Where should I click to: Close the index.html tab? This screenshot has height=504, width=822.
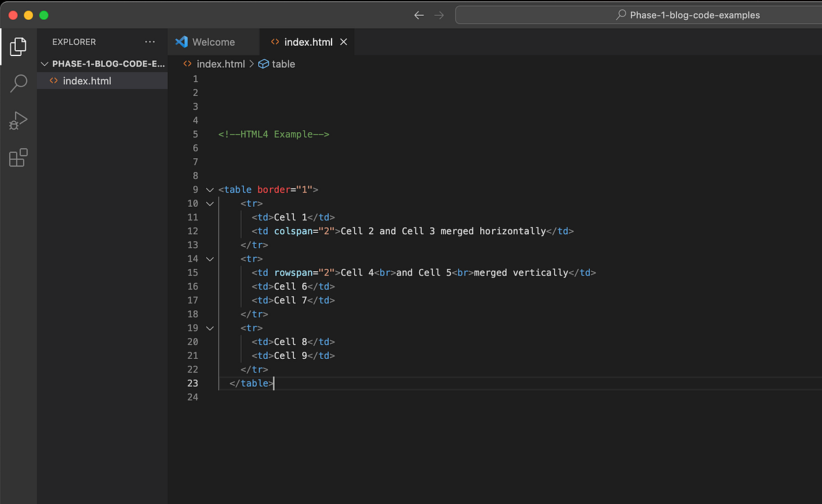(x=343, y=42)
